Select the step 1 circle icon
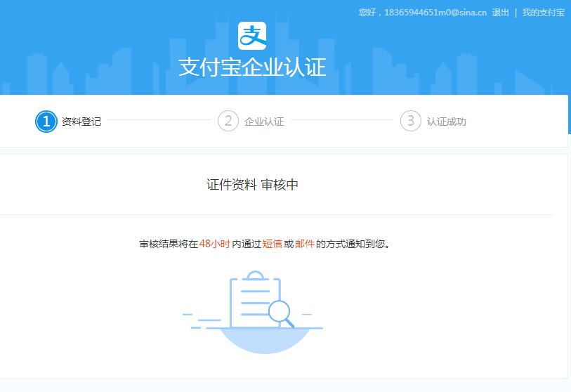 point(46,122)
